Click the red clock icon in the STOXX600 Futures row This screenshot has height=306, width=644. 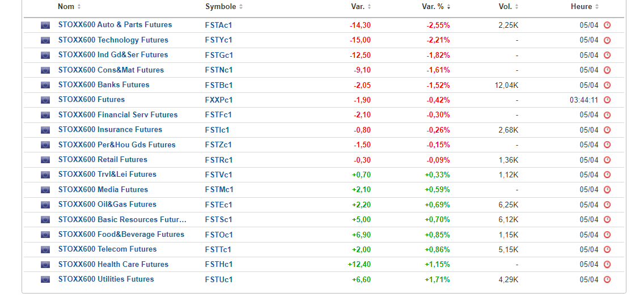point(607,100)
